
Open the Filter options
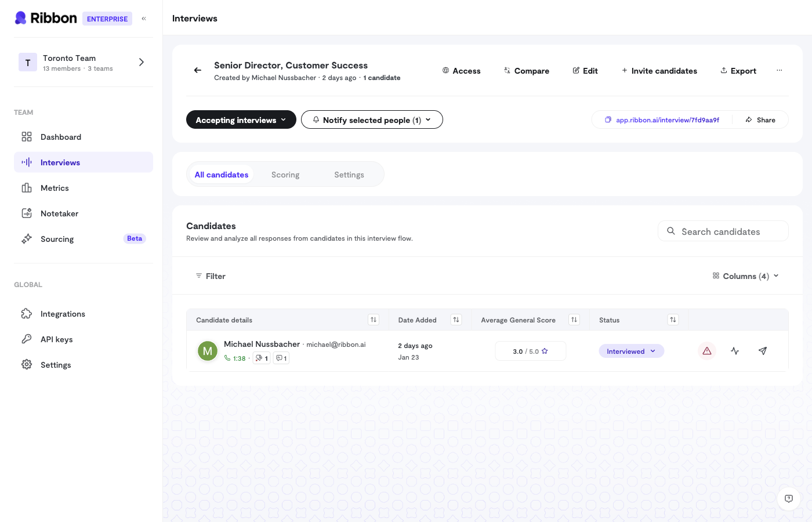click(x=211, y=276)
